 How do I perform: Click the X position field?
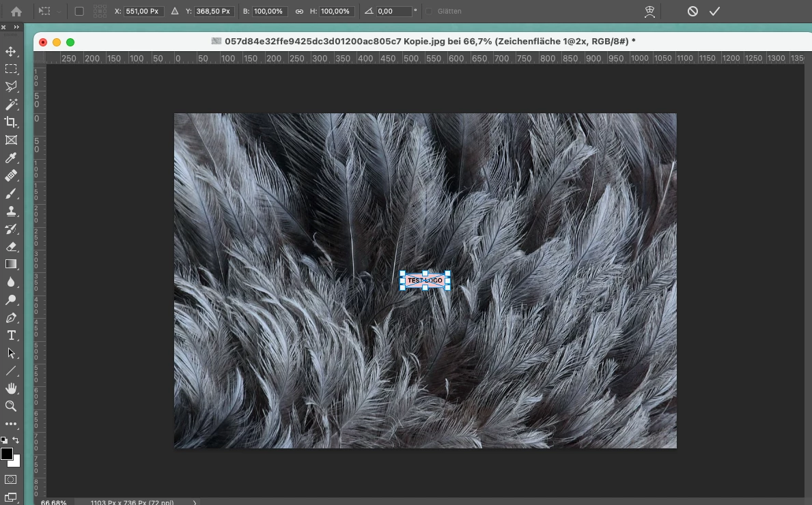[144, 12]
